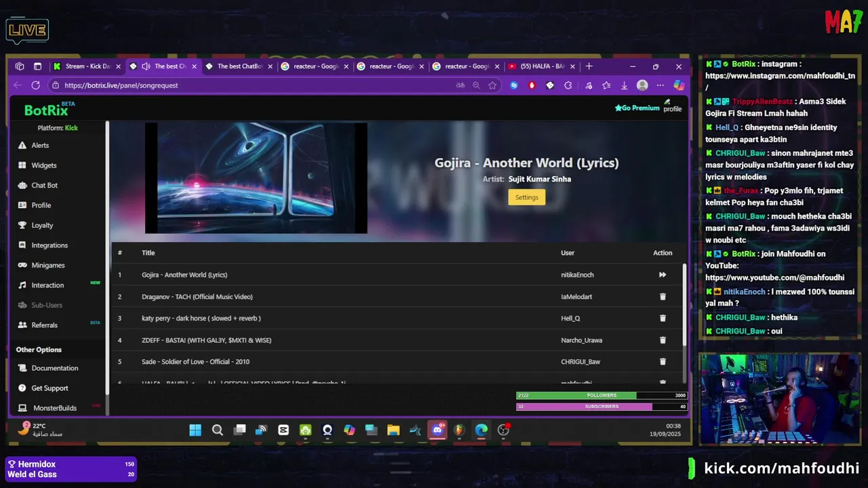Open File Explorer from the taskbar
The width and height of the screenshot is (868, 488).
(393, 430)
